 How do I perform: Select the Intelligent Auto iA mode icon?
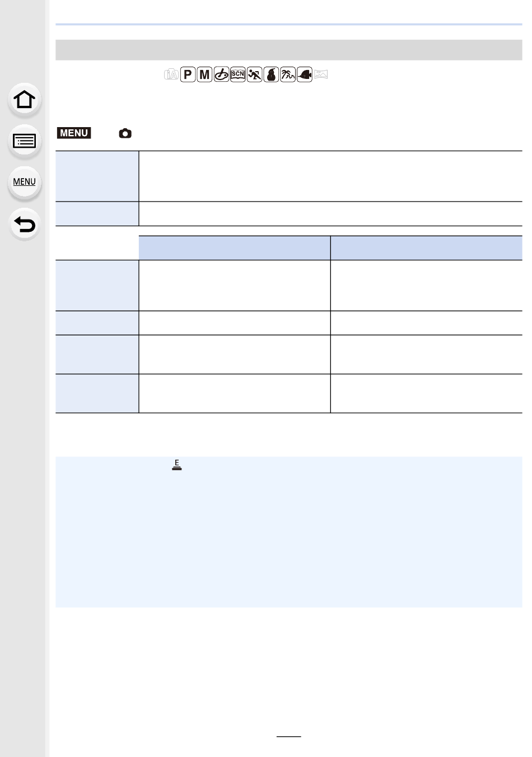[x=171, y=74]
